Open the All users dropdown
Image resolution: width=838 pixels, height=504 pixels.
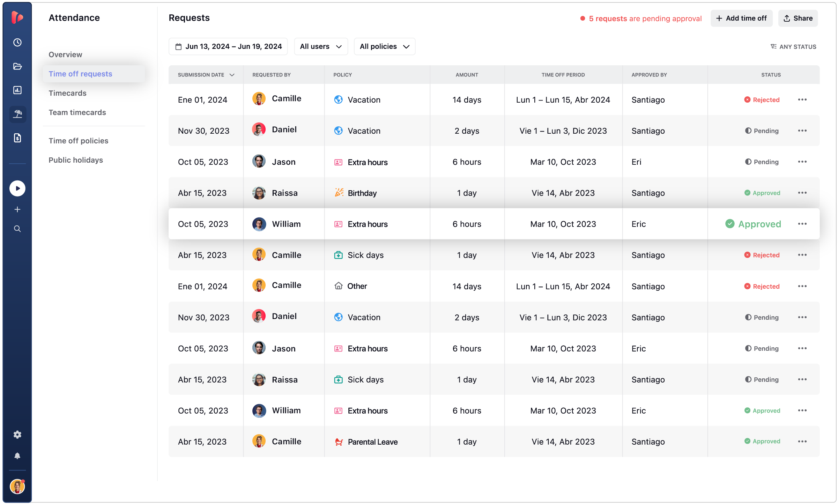320,46
